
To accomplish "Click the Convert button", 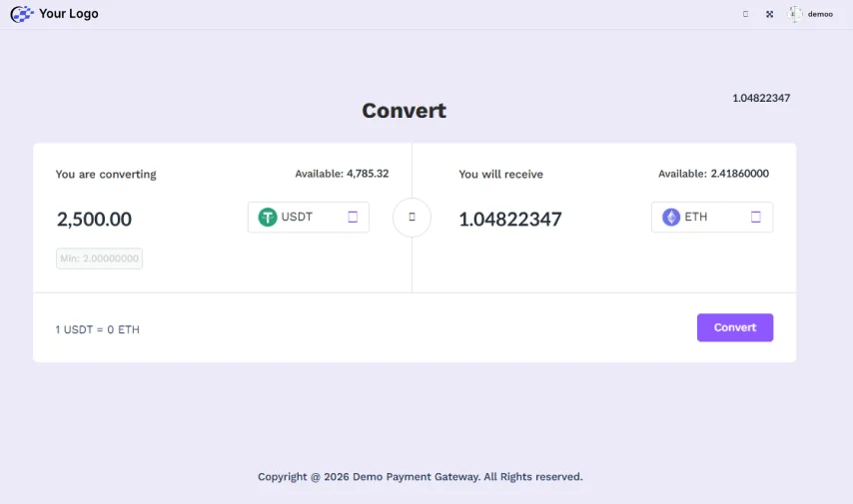I will pos(735,327).
